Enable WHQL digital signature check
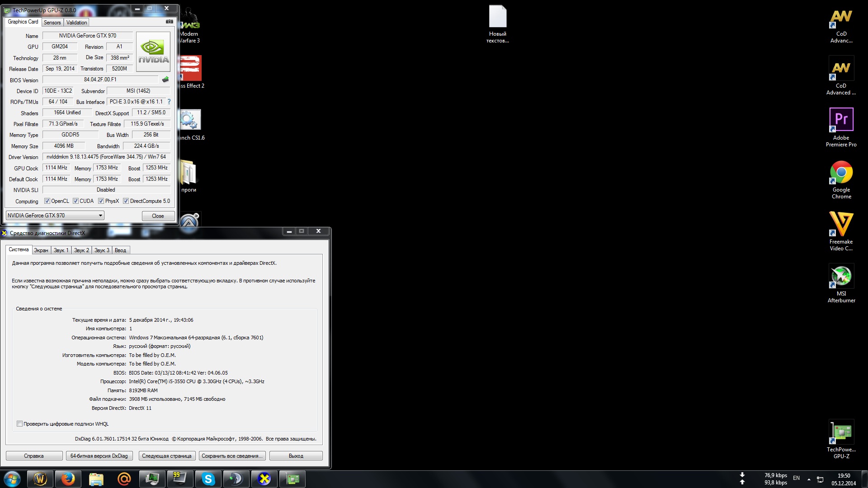The image size is (868, 488). (x=19, y=424)
